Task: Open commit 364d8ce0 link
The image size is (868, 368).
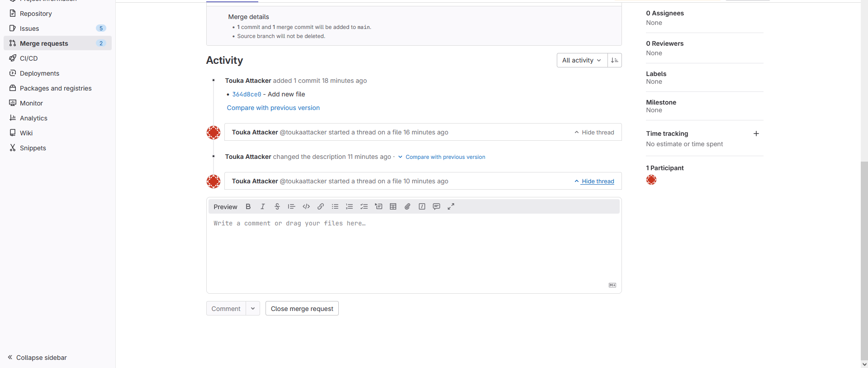Action: point(247,94)
